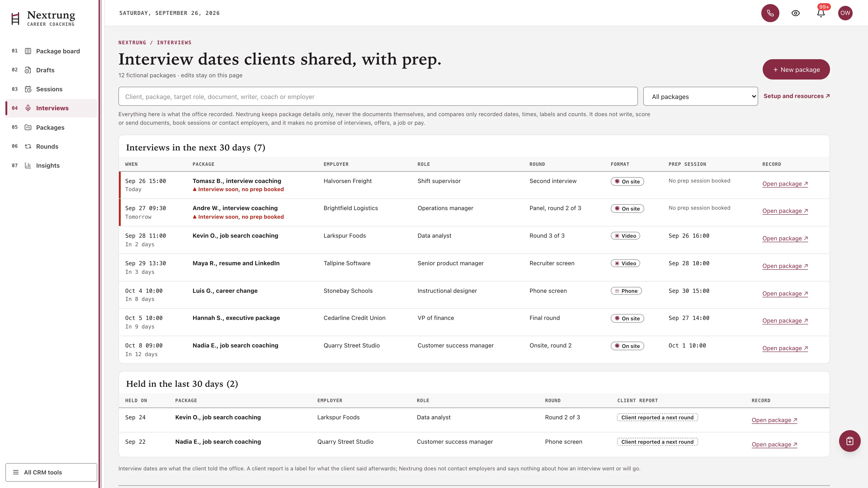Click Phone badge for Stonebay Schools
The image size is (868, 488).
[x=626, y=291]
